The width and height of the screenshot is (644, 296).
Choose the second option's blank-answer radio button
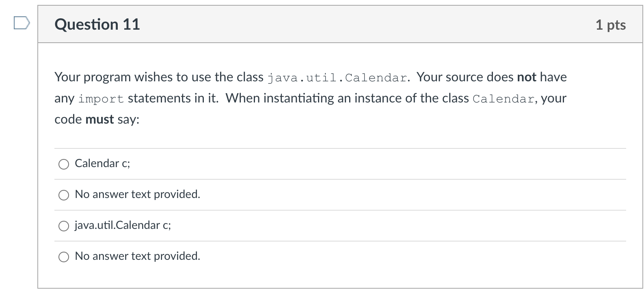tap(64, 195)
